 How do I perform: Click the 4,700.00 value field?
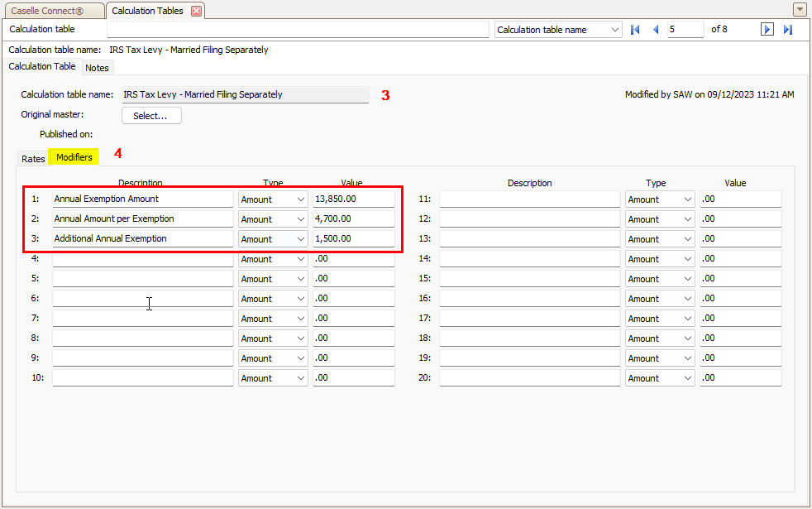click(x=353, y=219)
